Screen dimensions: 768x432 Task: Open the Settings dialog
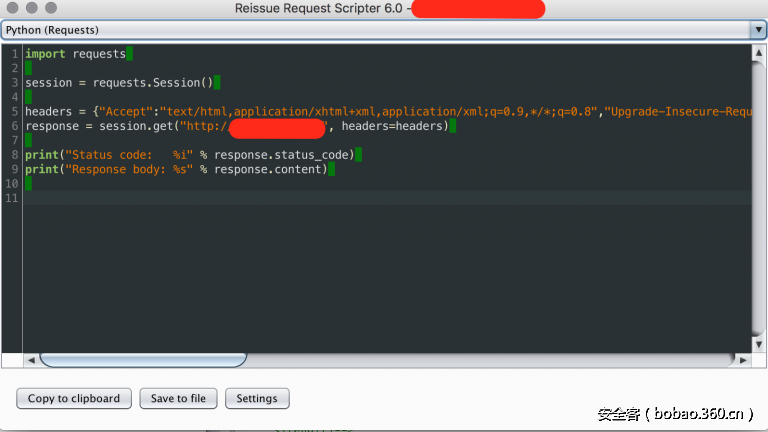coord(257,398)
